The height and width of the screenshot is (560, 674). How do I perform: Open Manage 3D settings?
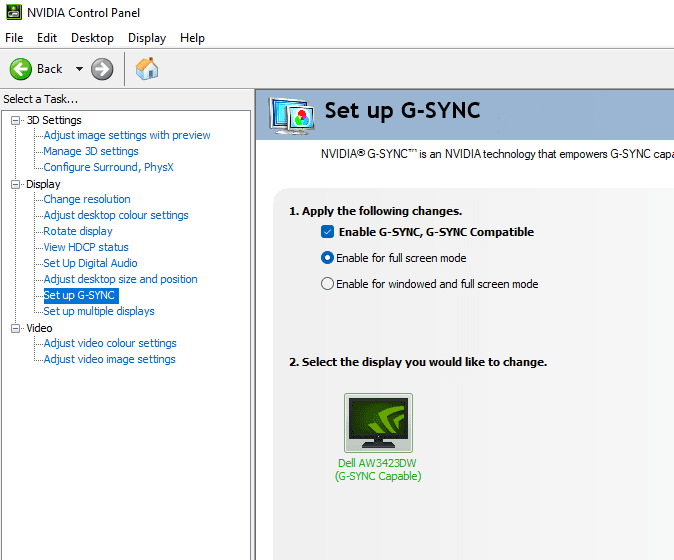pyautogui.click(x=91, y=151)
